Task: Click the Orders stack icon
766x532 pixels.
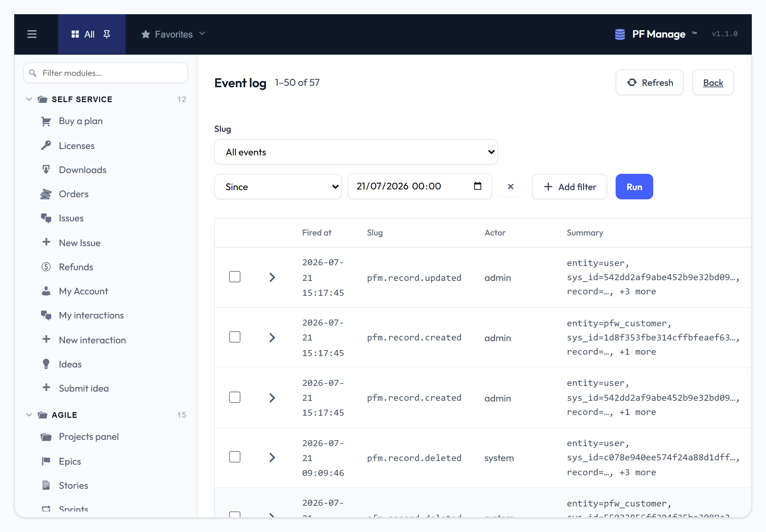Action: pos(46,194)
